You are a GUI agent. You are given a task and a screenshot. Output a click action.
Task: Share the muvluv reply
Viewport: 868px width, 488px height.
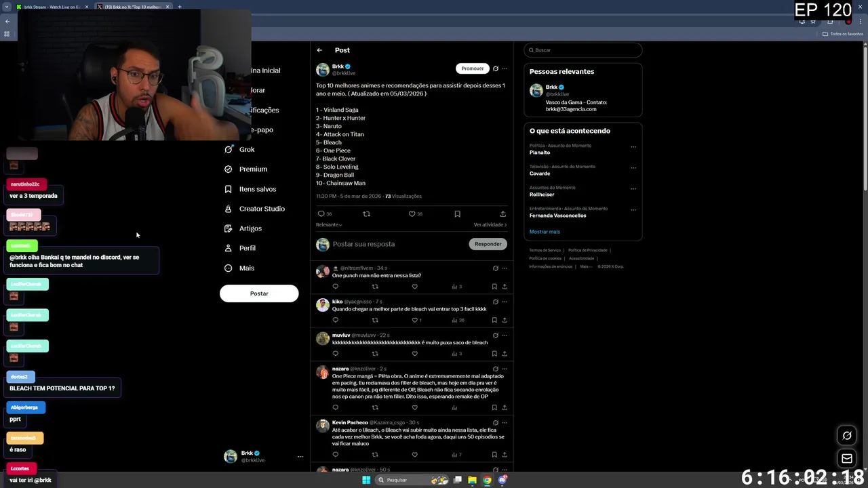(x=505, y=354)
